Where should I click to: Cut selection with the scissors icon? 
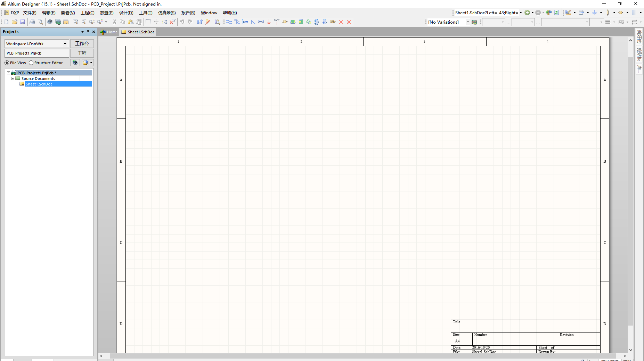pyautogui.click(x=114, y=22)
